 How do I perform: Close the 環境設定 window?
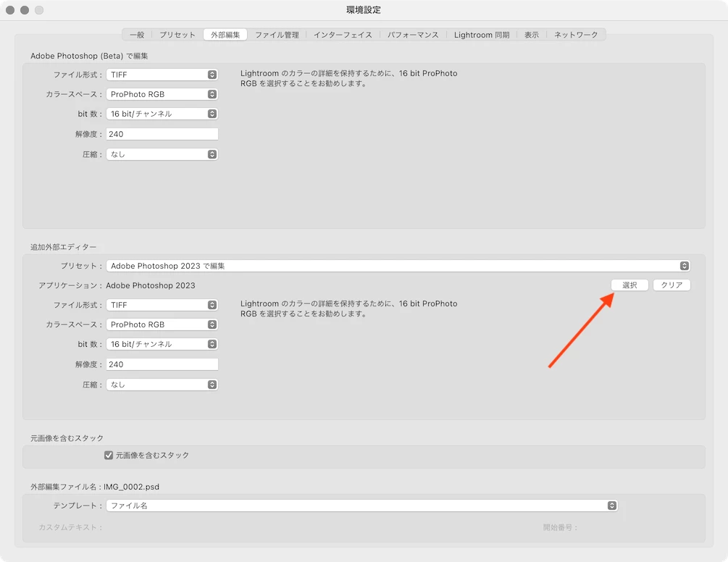click(10, 9)
